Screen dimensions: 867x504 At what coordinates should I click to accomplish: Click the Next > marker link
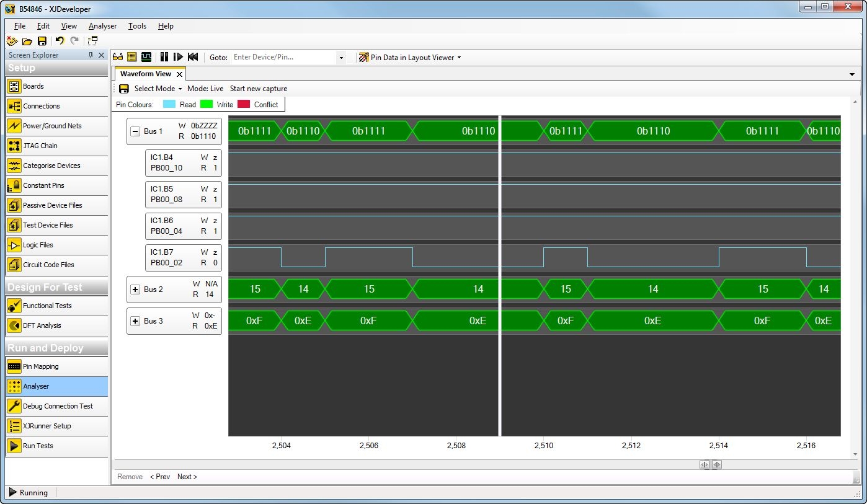187,477
